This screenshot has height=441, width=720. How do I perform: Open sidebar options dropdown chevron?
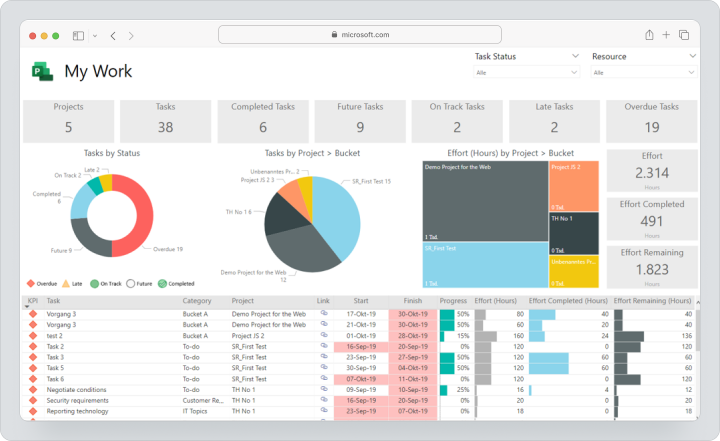[95, 35]
